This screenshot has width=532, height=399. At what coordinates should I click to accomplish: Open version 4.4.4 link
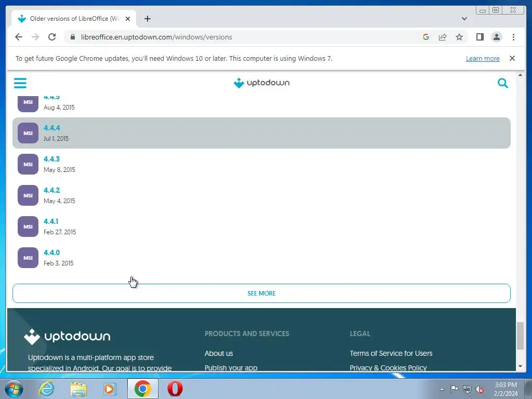coord(51,128)
